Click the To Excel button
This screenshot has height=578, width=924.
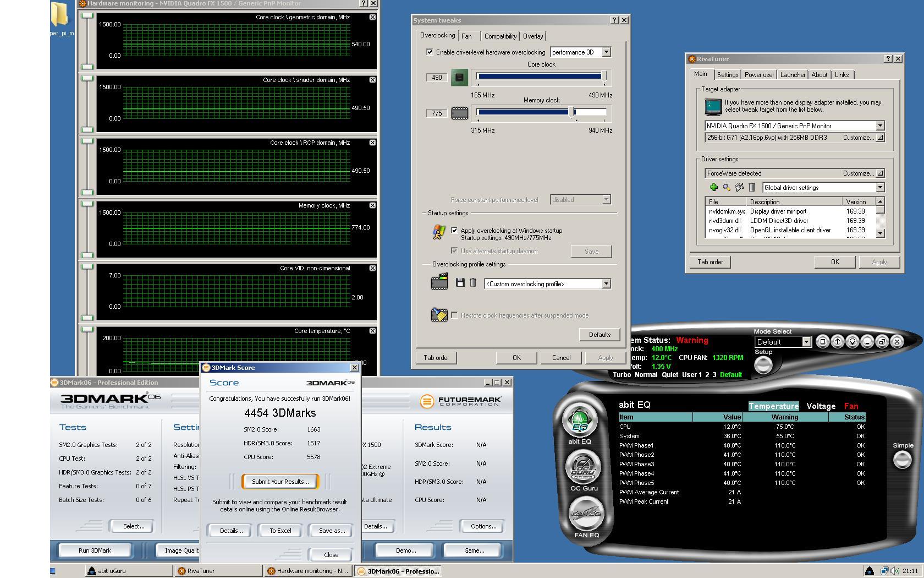coord(280,530)
